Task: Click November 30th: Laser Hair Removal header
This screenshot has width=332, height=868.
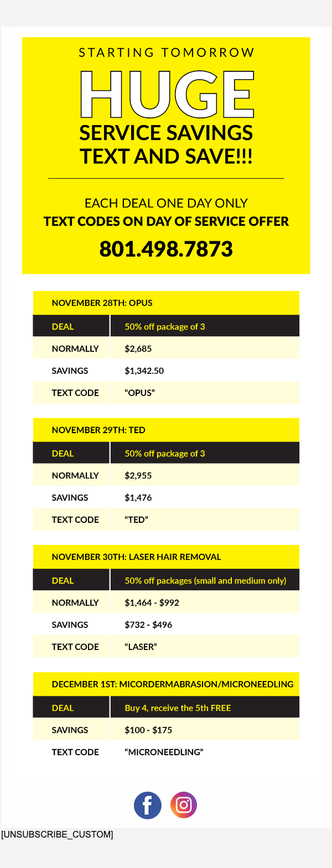Action: 136,557
